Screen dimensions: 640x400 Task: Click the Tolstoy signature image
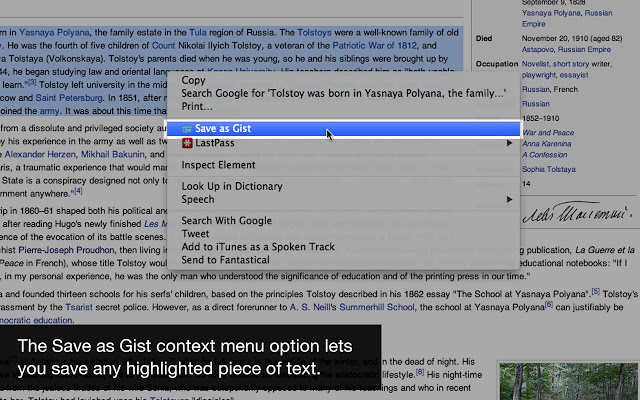point(578,212)
